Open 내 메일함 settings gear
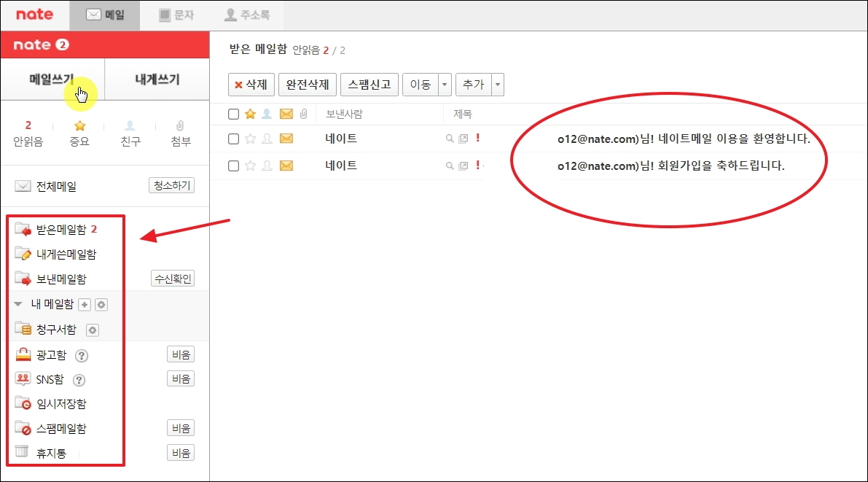This screenshot has width=868, height=482. (x=101, y=304)
